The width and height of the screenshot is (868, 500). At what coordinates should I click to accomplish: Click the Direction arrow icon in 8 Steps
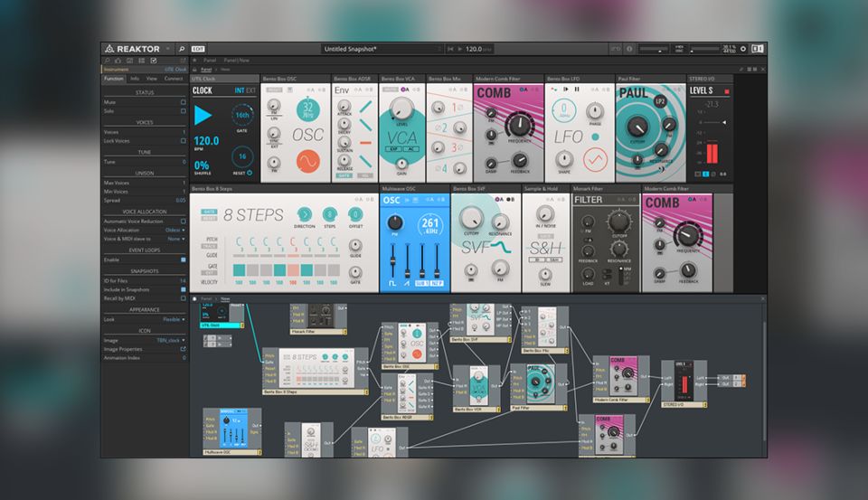pyautogui.click(x=303, y=214)
